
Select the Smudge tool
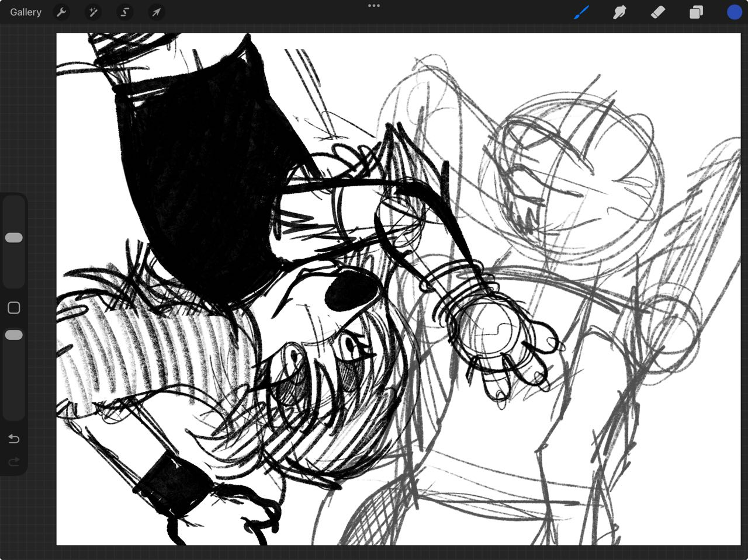(x=619, y=12)
